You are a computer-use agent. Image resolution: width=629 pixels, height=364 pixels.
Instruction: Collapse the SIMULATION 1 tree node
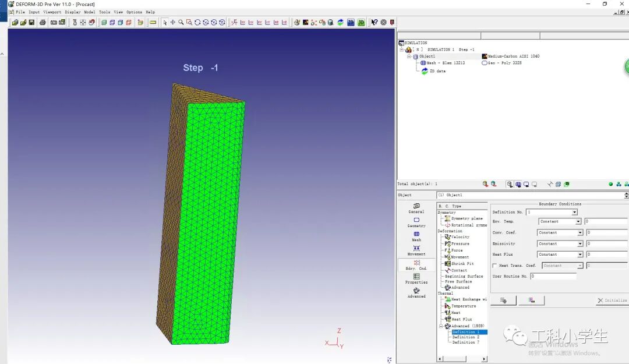(x=401, y=50)
